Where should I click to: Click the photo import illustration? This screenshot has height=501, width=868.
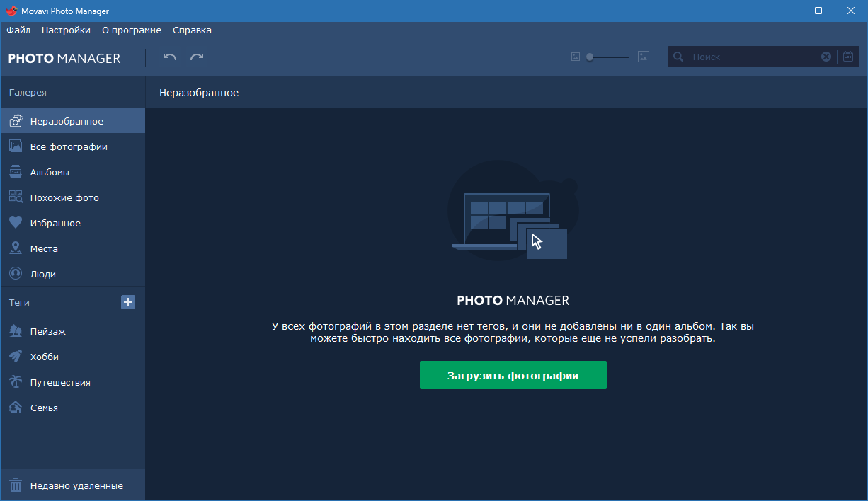pyautogui.click(x=513, y=211)
